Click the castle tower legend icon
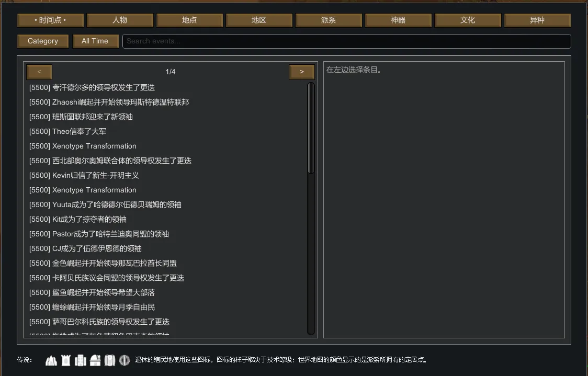 pos(65,360)
